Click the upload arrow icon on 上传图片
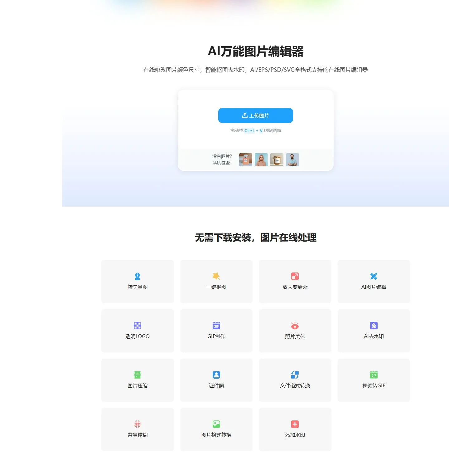The height and width of the screenshot is (476, 449). tap(245, 115)
